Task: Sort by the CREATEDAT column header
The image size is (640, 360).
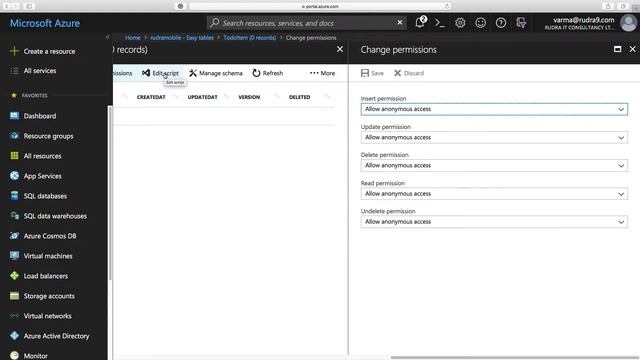Action: pyautogui.click(x=151, y=97)
